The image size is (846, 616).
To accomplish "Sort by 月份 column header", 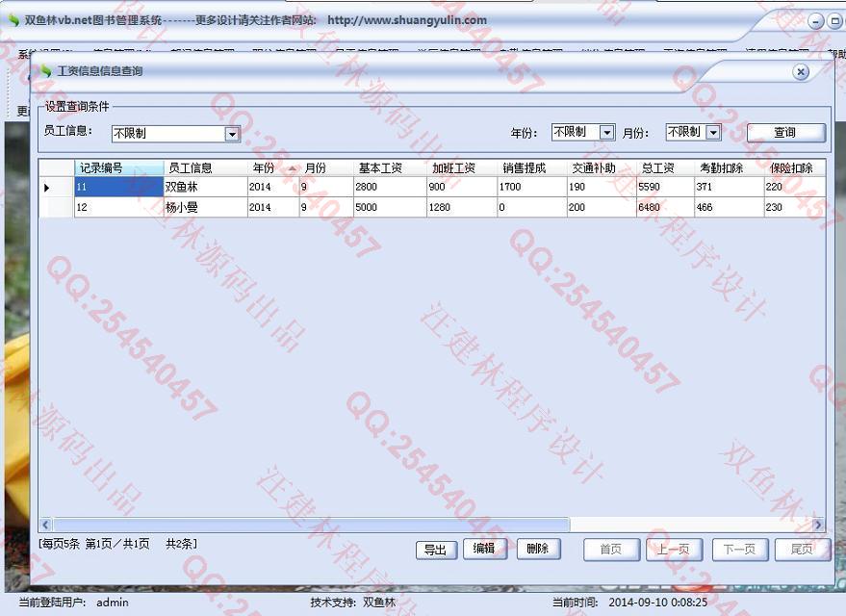I will (326, 168).
